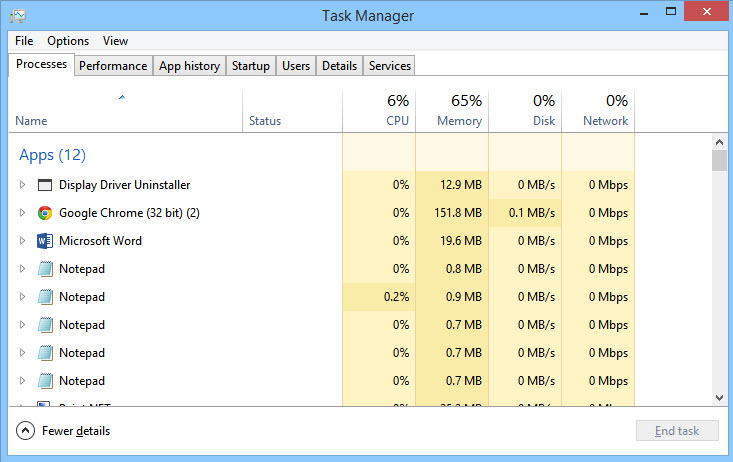
Task: Click the scrollbar down arrow
Action: tap(719, 398)
